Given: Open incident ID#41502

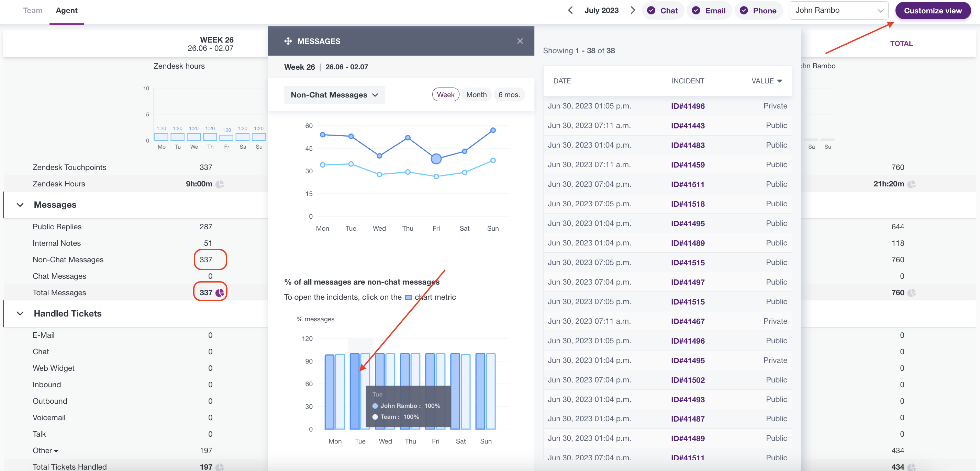Looking at the screenshot, I should pos(688,380).
